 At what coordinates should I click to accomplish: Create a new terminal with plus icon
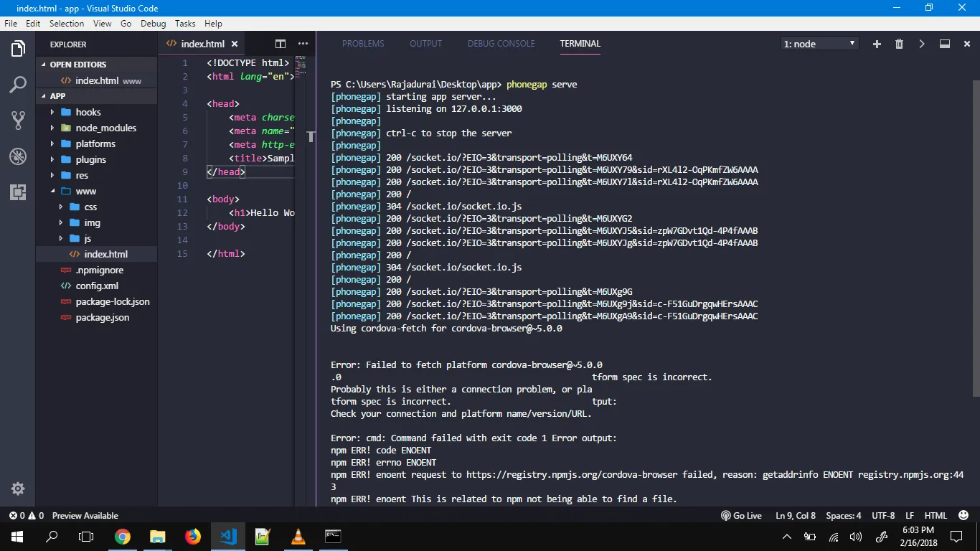[x=877, y=44]
